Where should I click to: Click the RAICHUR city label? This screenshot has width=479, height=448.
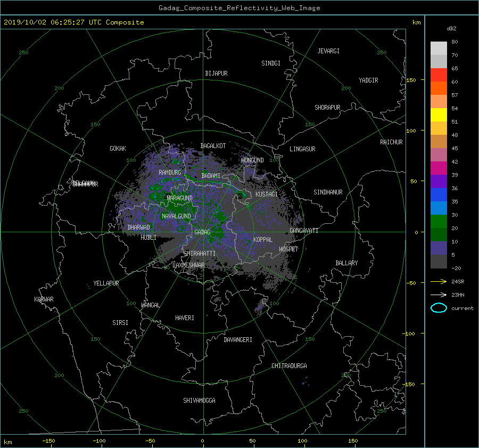[x=391, y=142]
